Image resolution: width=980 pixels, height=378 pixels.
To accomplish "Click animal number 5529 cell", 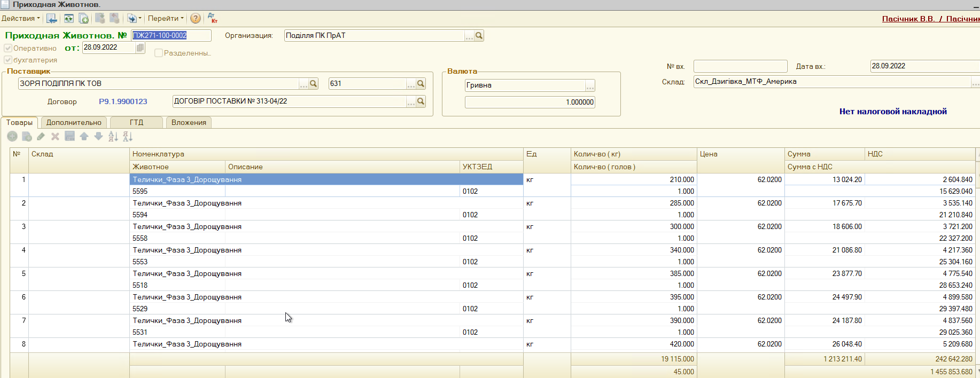I will pos(177,309).
